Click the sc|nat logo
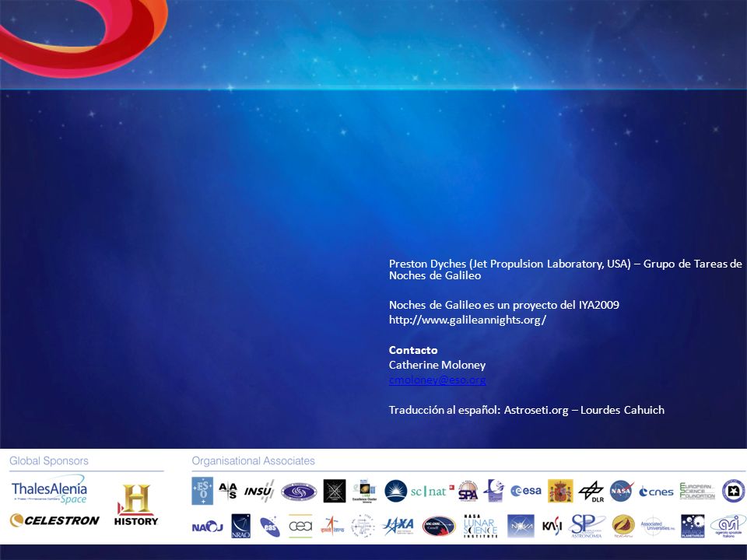This screenshot has height=560, width=747. (x=432, y=491)
